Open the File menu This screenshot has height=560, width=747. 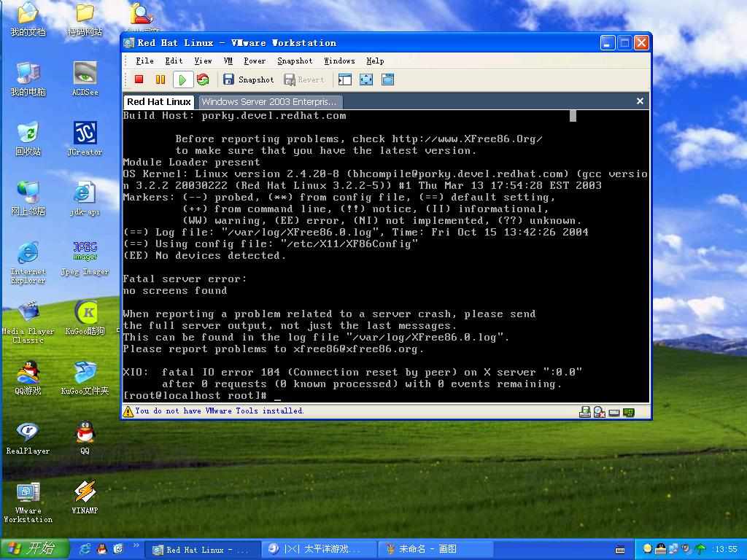tap(144, 61)
